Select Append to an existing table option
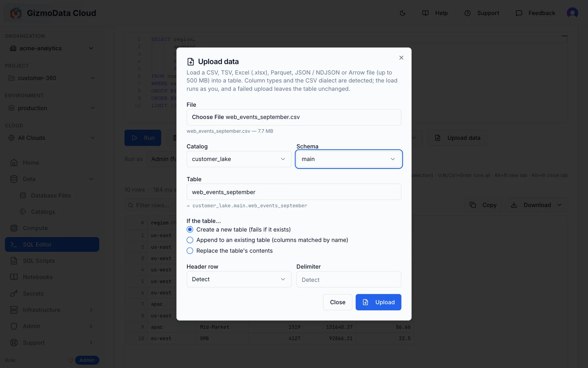Image resolution: width=588 pixels, height=368 pixels. tap(190, 240)
